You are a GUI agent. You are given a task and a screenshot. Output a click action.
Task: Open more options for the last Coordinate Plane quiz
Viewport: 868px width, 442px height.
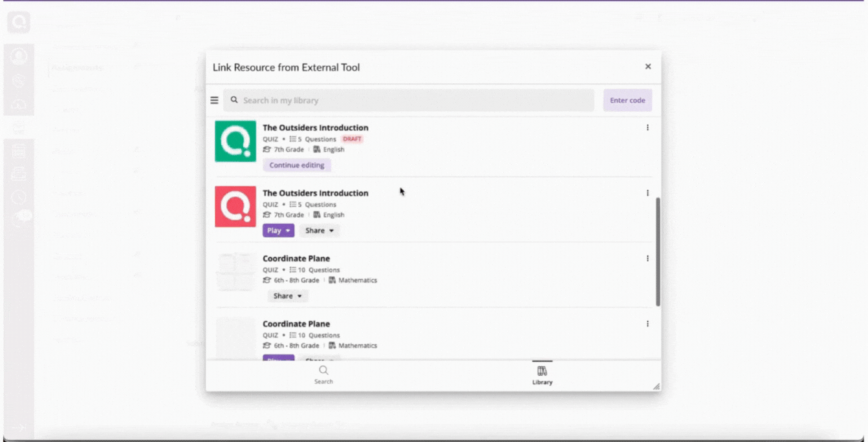647,324
